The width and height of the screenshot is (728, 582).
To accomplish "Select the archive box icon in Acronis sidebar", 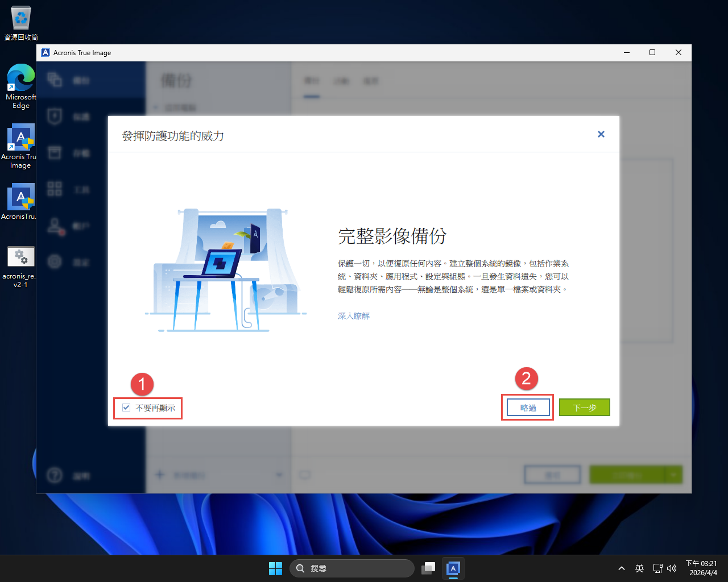I will tap(55, 152).
